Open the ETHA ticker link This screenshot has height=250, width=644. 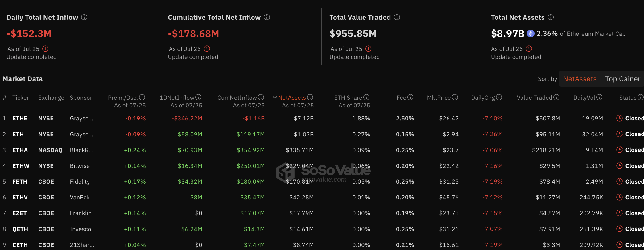(x=20, y=150)
